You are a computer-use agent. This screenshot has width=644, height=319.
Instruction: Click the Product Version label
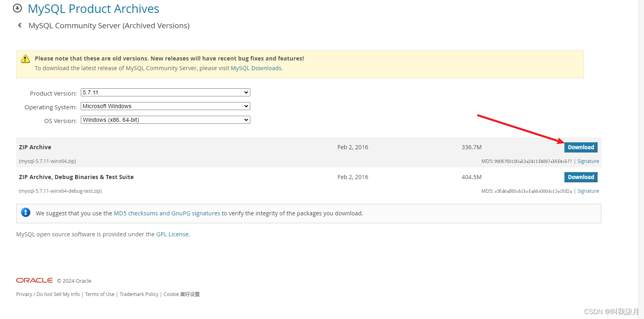point(53,94)
